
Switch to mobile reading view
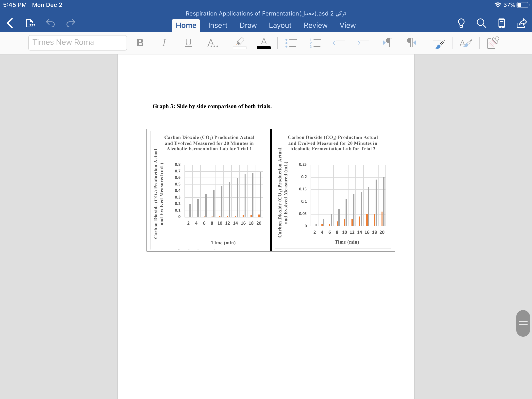[501, 23]
